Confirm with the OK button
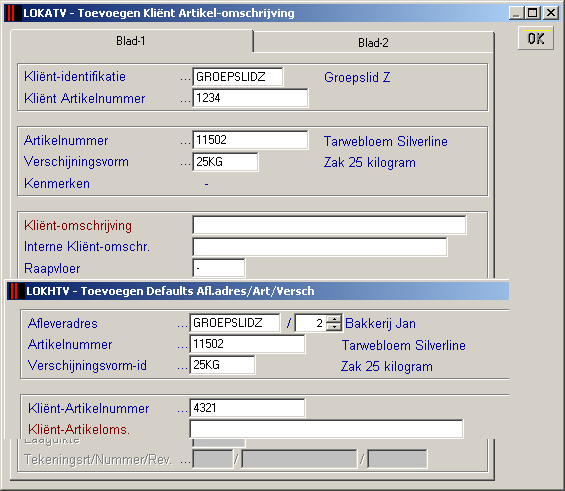Viewport: 565px width, 491px height. (x=536, y=38)
